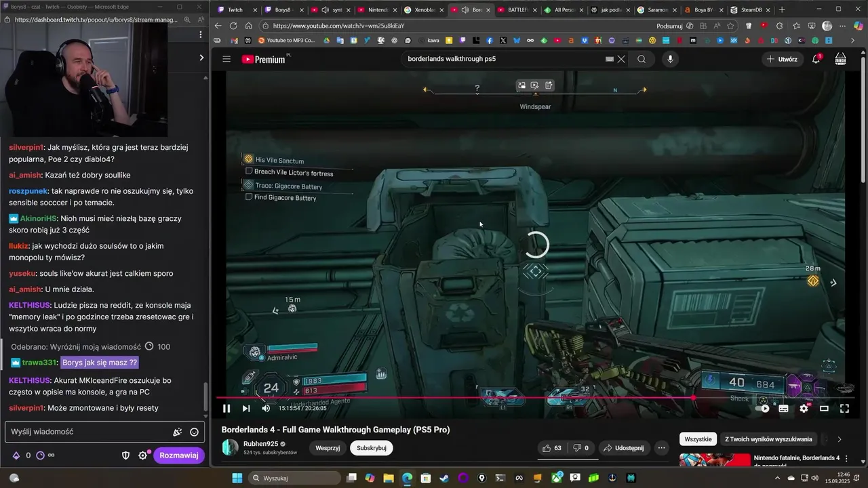Select the Z Twoich wyników wyszukiwania chip
This screenshot has height=488, width=868.
(768, 439)
